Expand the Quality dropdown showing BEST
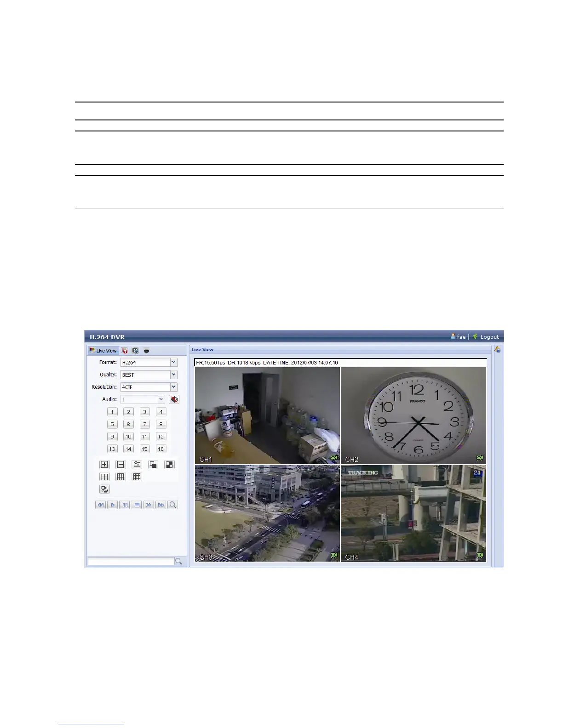Screen dimensions: 563x728 click(x=173, y=375)
